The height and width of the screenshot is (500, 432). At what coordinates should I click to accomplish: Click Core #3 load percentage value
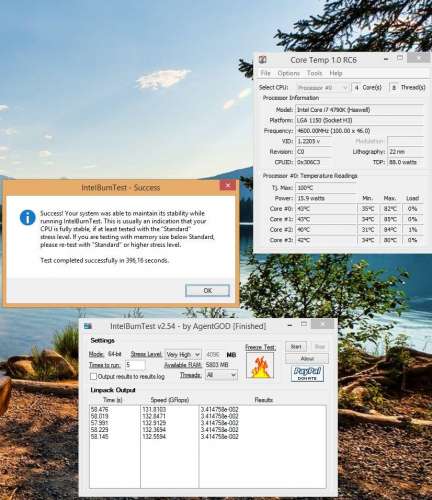click(412, 240)
